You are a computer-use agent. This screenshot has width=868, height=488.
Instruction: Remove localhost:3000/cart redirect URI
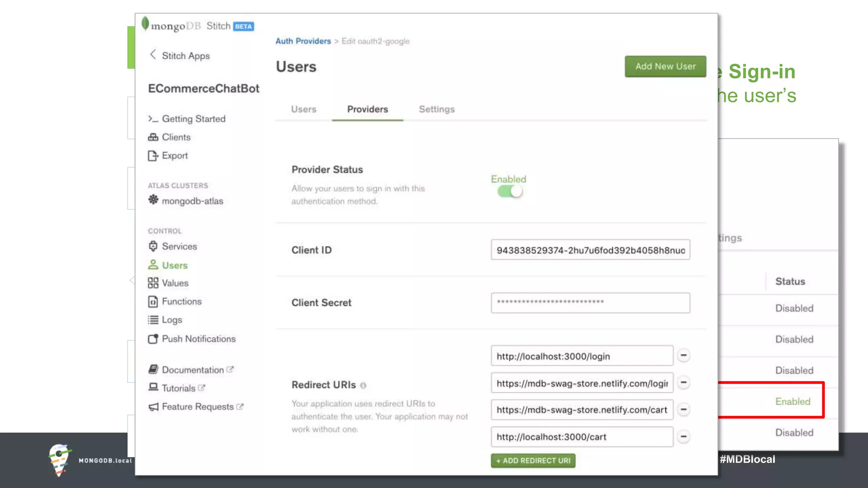coord(684,436)
